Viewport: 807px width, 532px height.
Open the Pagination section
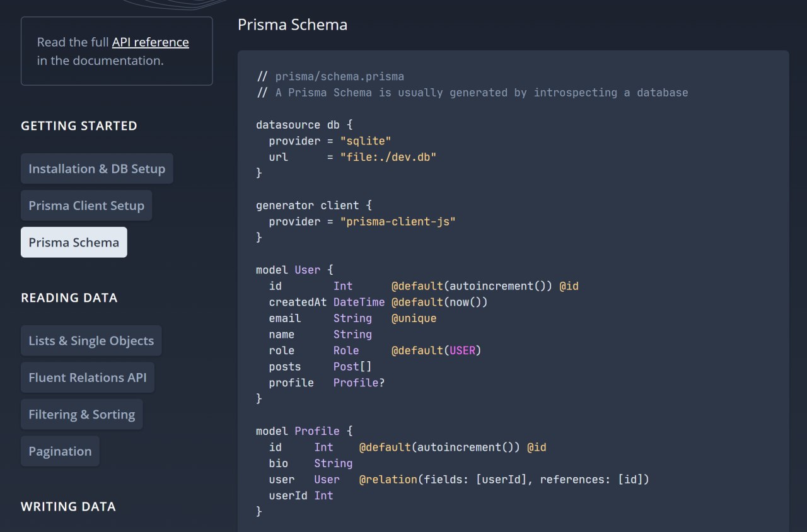point(60,451)
